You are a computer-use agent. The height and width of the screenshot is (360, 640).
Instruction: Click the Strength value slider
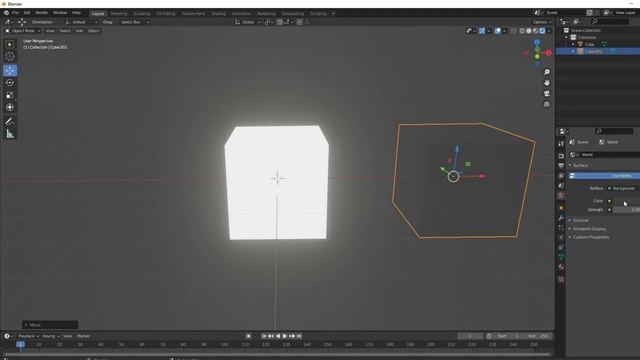626,209
